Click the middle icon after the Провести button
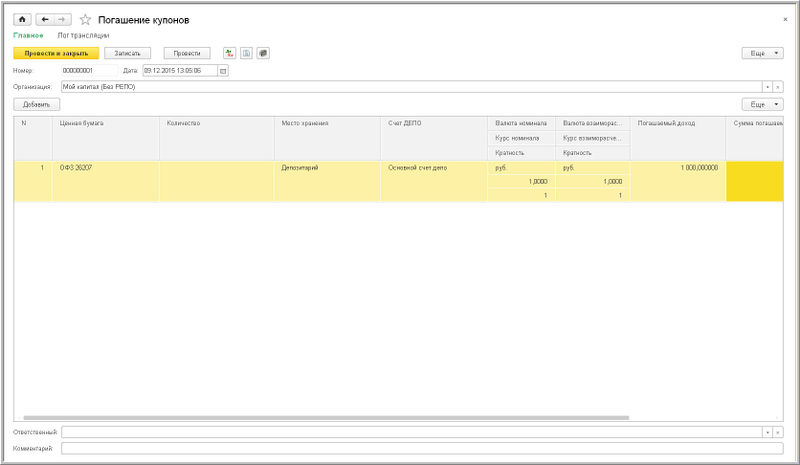Screen dimensions: 800x465 click(x=246, y=53)
